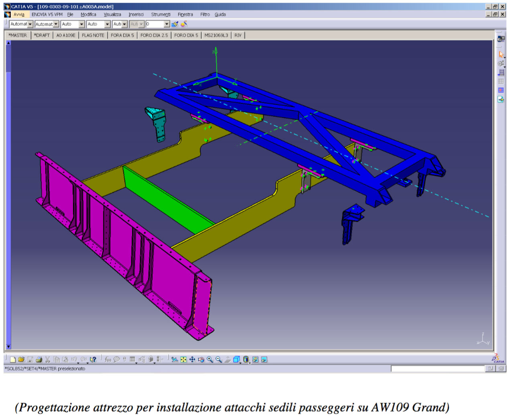Viewport: 508px width, 420px height.
Task: Click the What's This help icon
Action: click(93, 359)
